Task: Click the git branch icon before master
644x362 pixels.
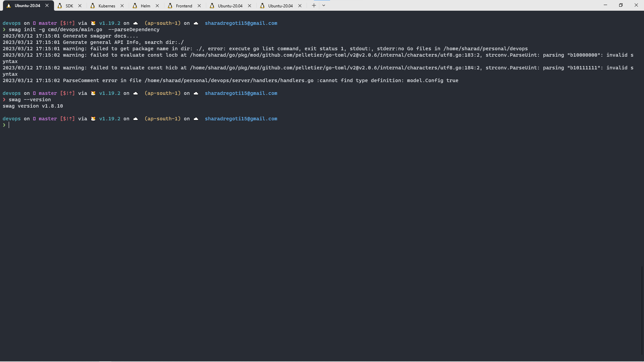Action: (x=34, y=23)
